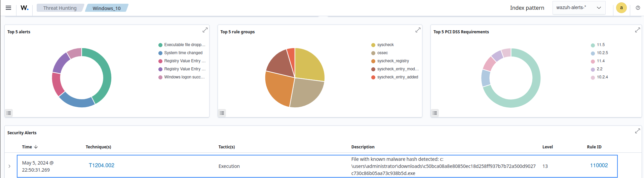Open the wazuh-alerts-* index pattern dropdown

click(578, 8)
